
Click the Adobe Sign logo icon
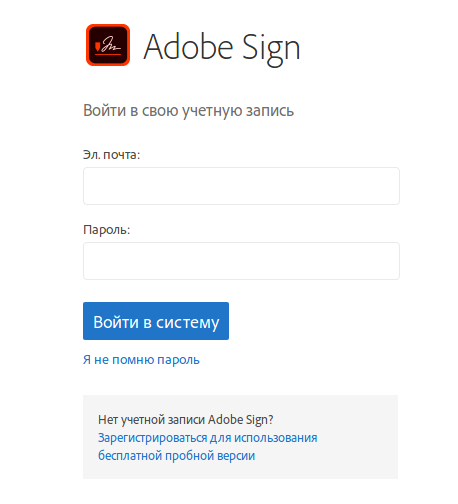[x=108, y=45]
